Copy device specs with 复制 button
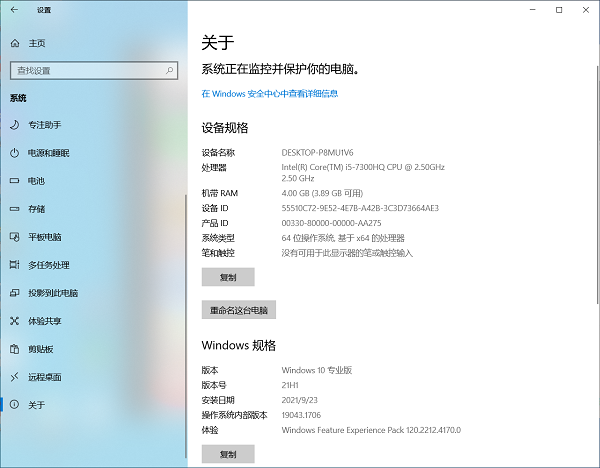600x468 pixels. [x=228, y=277]
